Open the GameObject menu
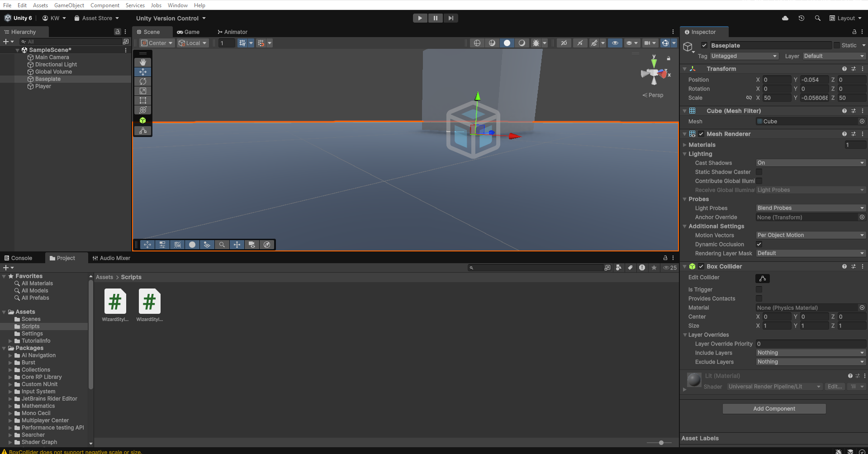This screenshot has width=868, height=454. (69, 5)
